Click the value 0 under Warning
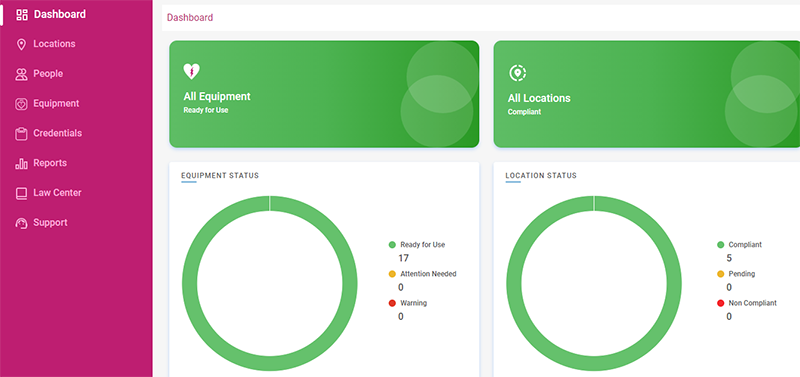The width and height of the screenshot is (800, 377). [x=401, y=316]
